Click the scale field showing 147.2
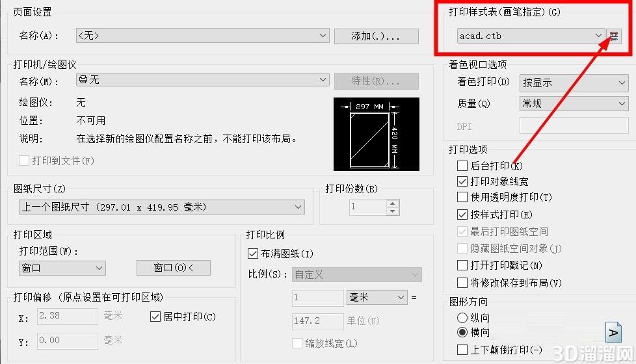The width and height of the screenshot is (636, 364). (317, 322)
